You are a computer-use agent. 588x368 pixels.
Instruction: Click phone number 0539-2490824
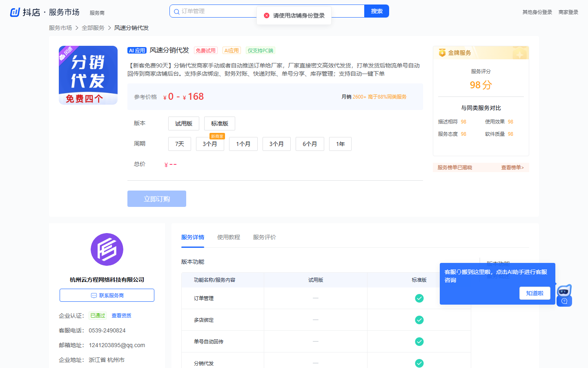(x=107, y=330)
